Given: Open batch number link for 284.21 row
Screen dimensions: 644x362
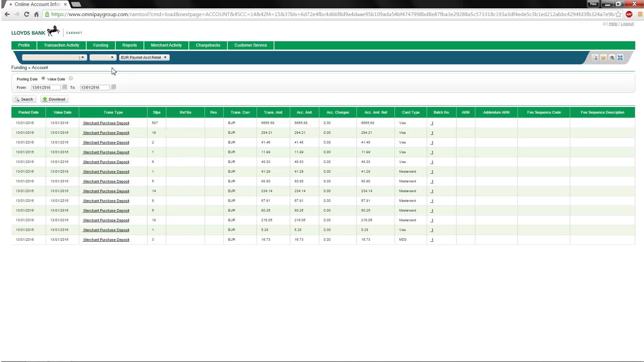Looking at the screenshot, I should (x=432, y=133).
